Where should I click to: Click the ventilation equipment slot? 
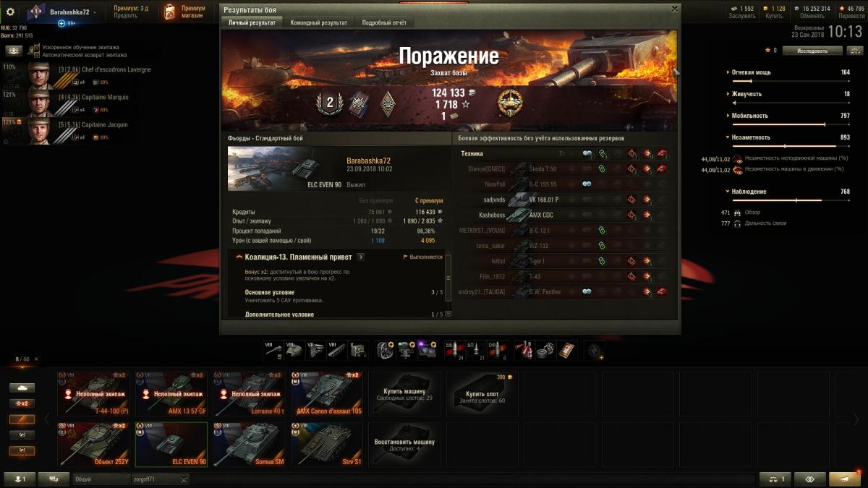click(386, 350)
